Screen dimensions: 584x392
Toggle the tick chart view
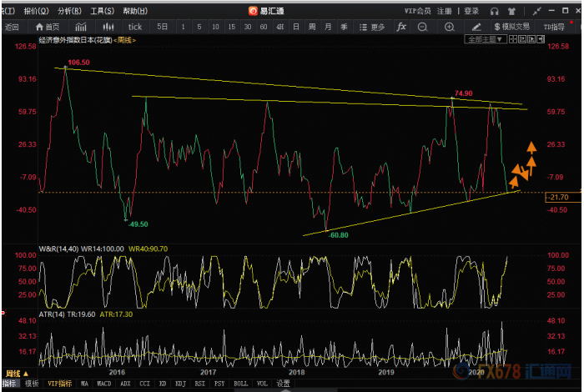pyautogui.click(x=134, y=27)
